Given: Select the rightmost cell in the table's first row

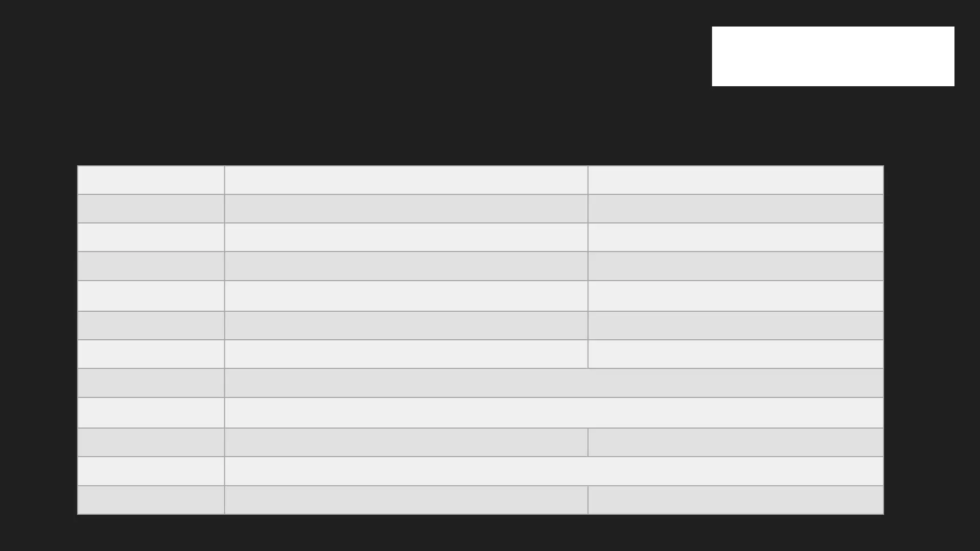Looking at the screenshot, I should tap(735, 180).
